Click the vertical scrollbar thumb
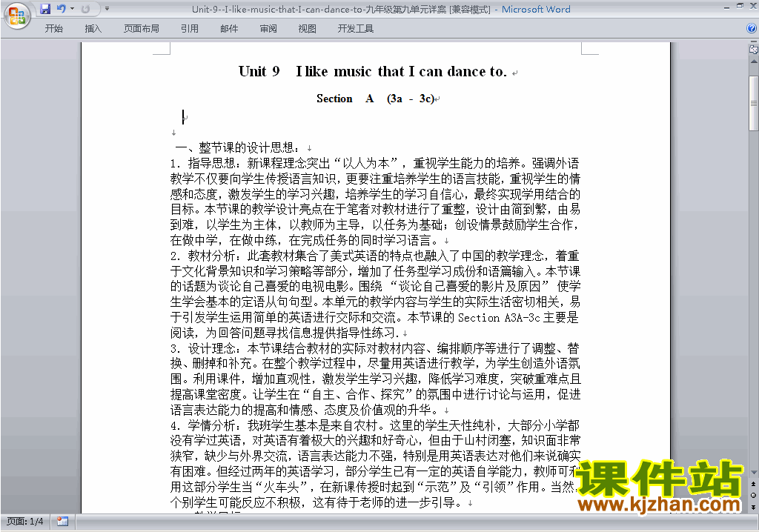Image resolution: width=759 pixels, height=532 pixels. 754,103
